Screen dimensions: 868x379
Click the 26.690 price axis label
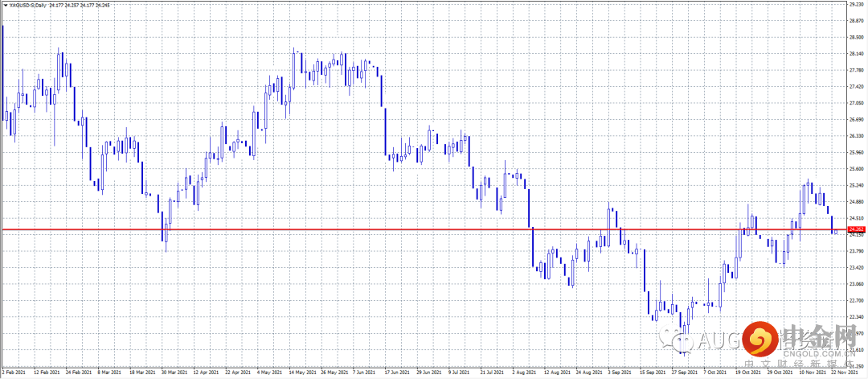(858, 120)
